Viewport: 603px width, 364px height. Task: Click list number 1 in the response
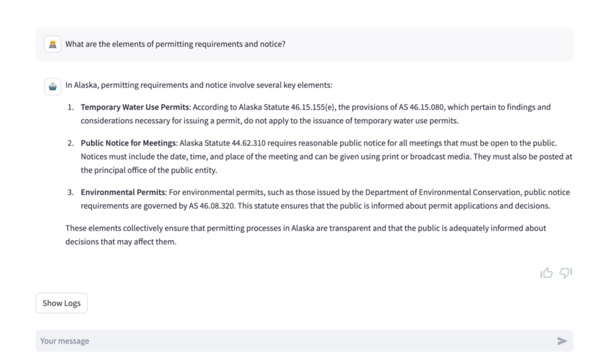70,108
